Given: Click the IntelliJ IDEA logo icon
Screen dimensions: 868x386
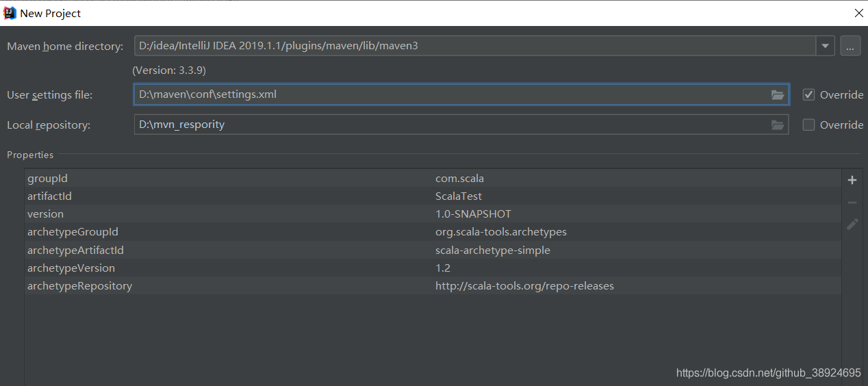Looking at the screenshot, I should pos(10,13).
